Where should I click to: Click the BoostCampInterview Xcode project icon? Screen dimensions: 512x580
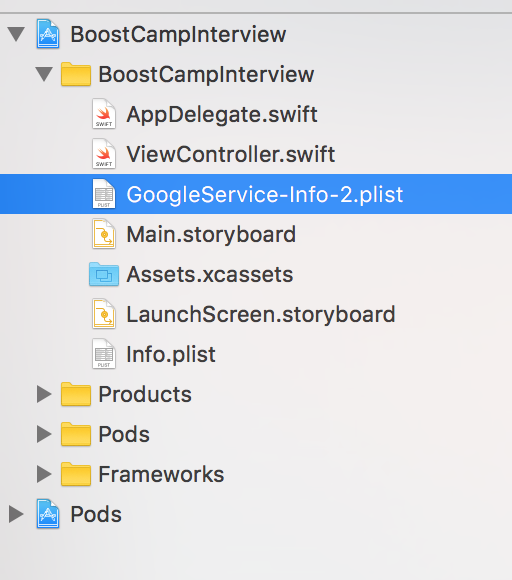click(x=48, y=34)
